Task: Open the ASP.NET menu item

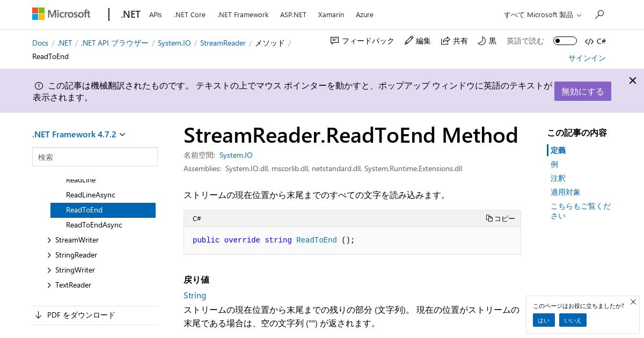Action: 293,14
